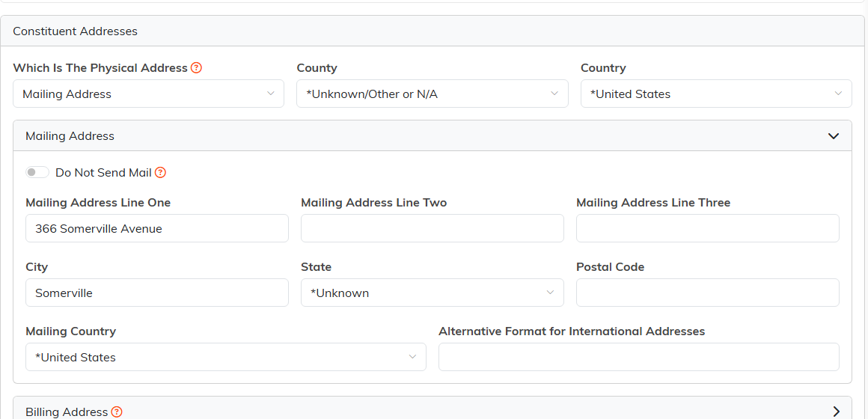This screenshot has width=868, height=419.
Task: Open help icon beside Which Is The Physical Address
Action: coord(196,68)
